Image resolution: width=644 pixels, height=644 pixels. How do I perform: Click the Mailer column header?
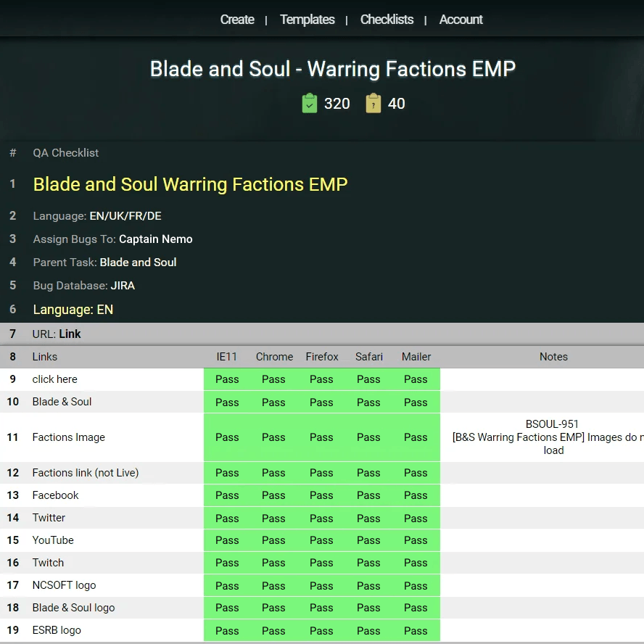(x=416, y=357)
